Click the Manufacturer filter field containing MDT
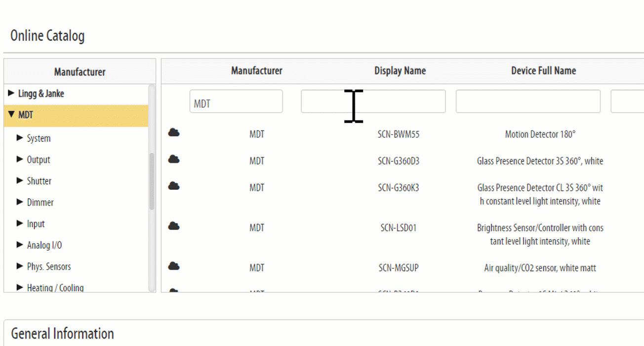The height and width of the screenshot is (346, 644). coord(236,101)
